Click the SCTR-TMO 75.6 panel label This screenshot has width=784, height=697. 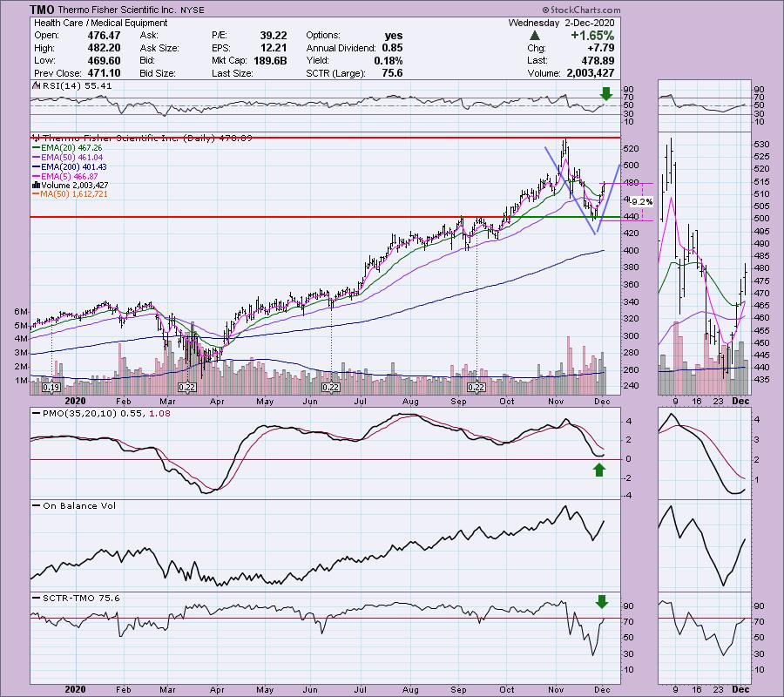point(76,598)
